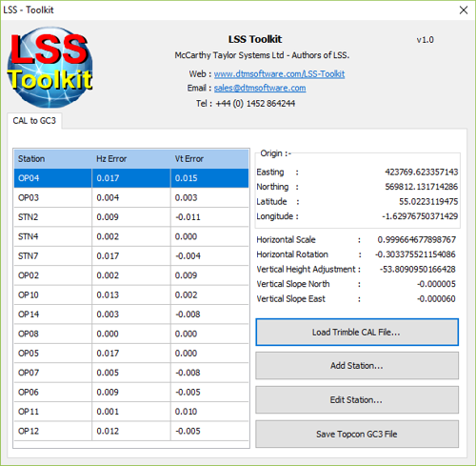476x466 pixels.
Task: Pick the STN7 station entry
Action: 131,255
